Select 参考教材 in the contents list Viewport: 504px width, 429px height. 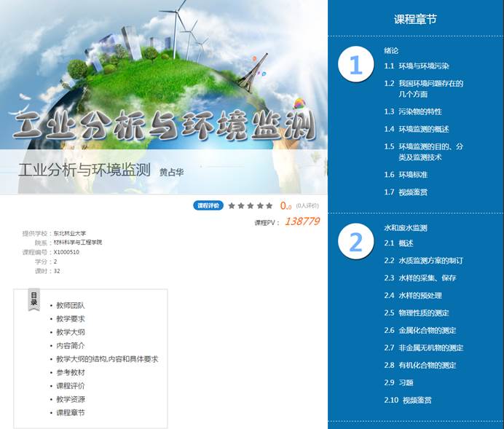pyautogui.click(x=71, y=372)
